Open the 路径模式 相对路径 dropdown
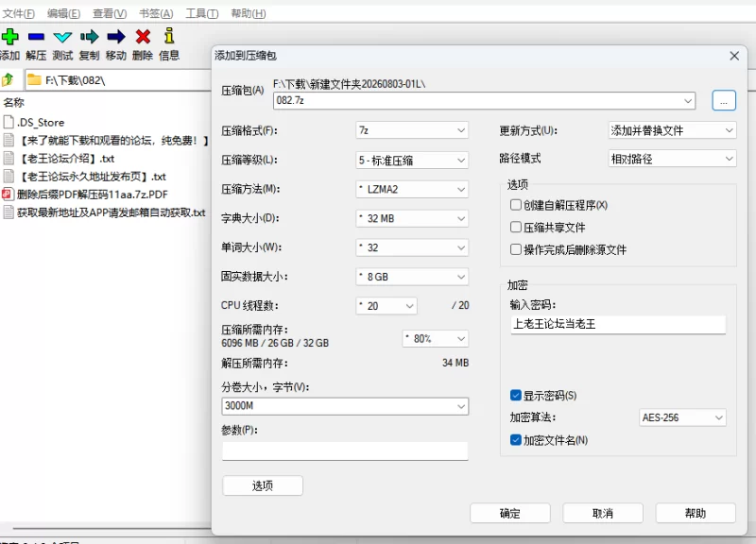 point(672,159)
